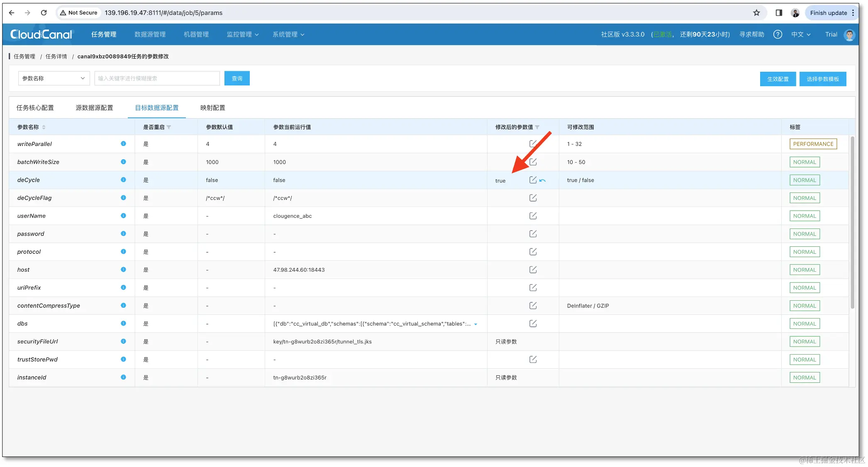
Task: Sort the table by 参数名称 column
Action: point(44,127)
